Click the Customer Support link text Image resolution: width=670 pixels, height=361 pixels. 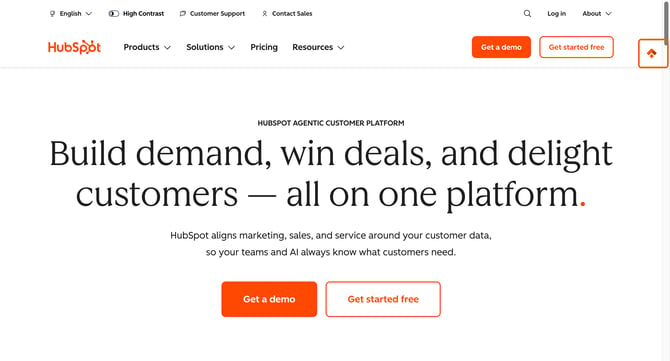point(217,14)
